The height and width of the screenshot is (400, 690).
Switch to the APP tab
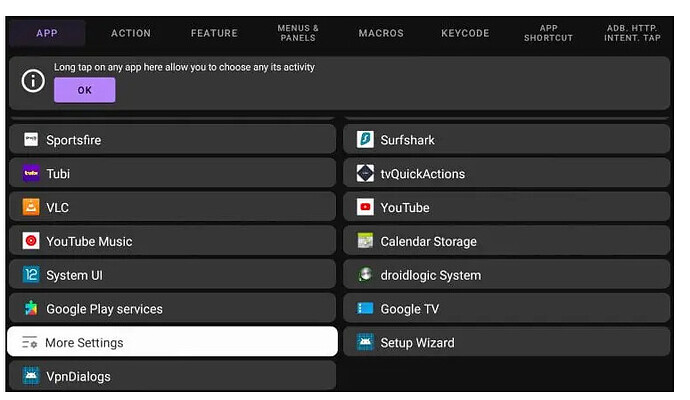click(47, 33)
